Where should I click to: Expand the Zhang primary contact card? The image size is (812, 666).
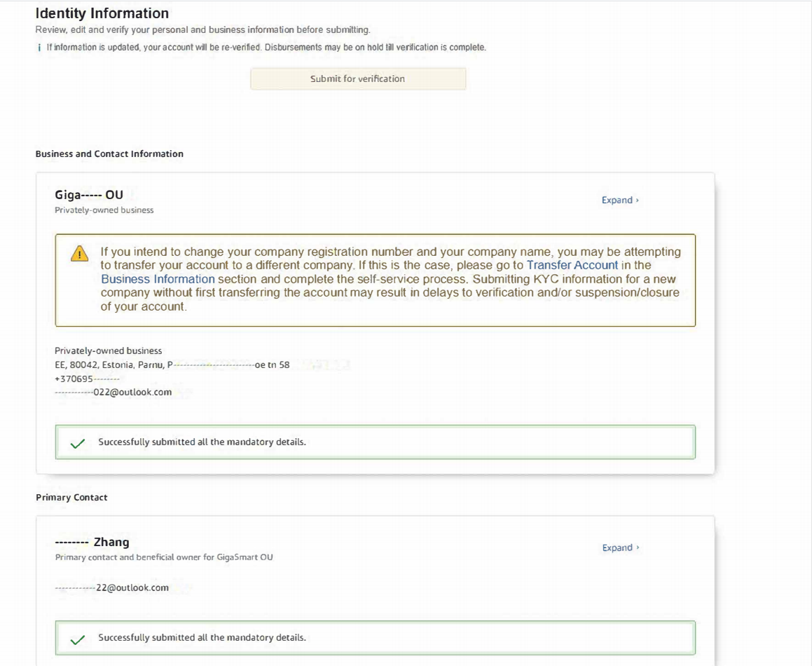click(x=620, y=548)
